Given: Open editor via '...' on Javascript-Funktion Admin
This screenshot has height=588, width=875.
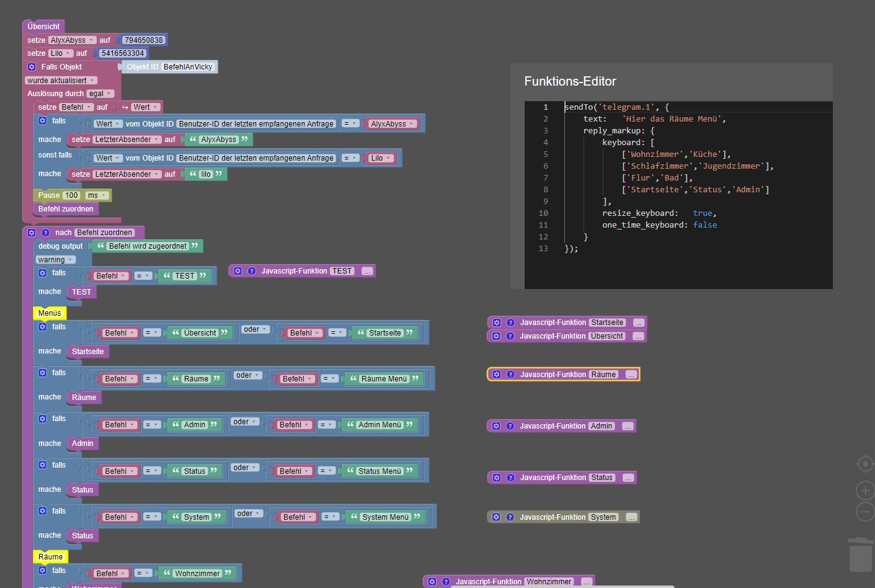Looking at the screenshot, I should [x=628, y=426].
